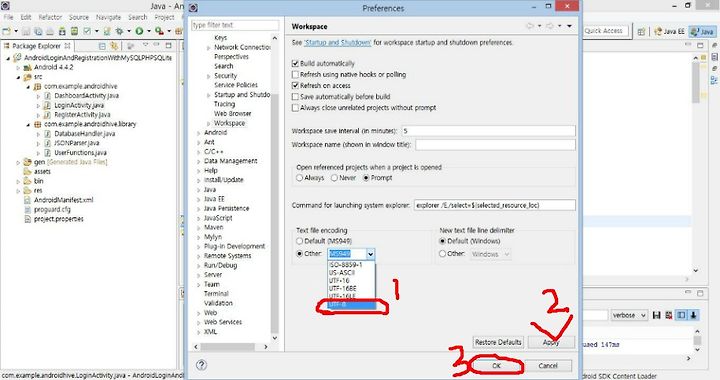720x380 pixels.
Task: Click Collapse All in Package Explorer
Action: (x=102, y=46)
